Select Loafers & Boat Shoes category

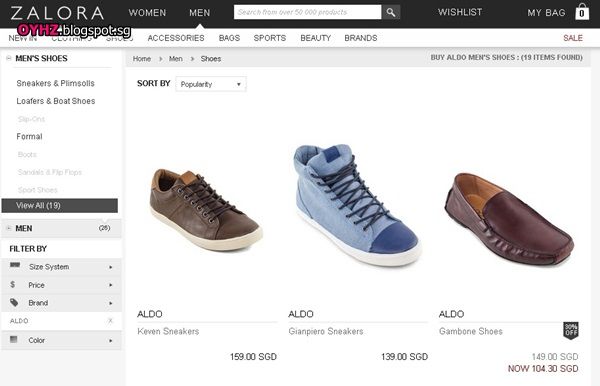(x=56, y=101)
